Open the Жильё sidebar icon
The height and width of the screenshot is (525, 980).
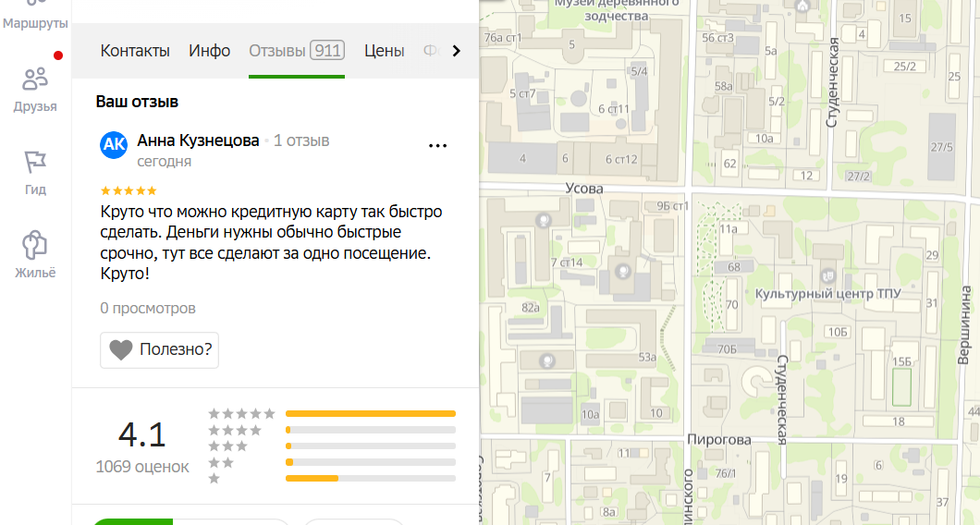[x=35, y=255]
